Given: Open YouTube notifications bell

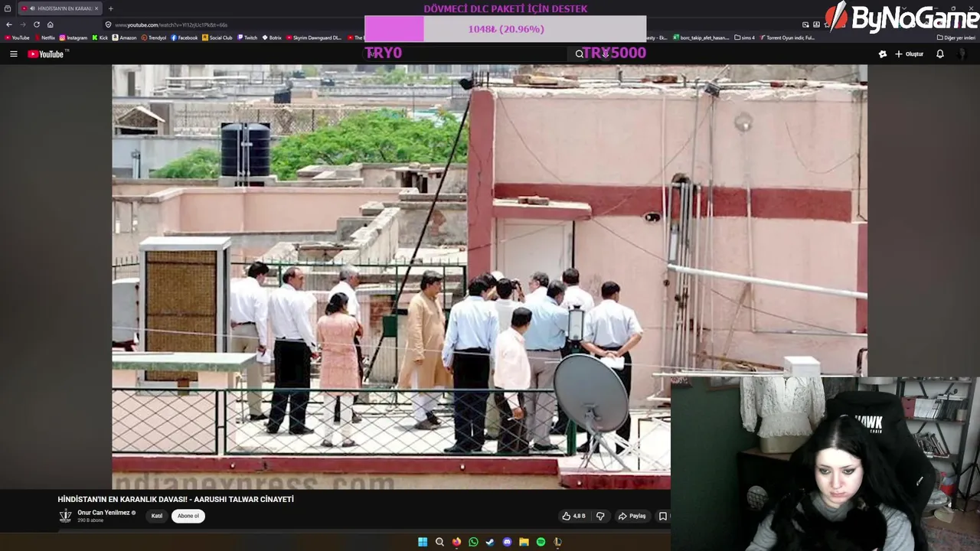Looking at the screenshot, I should coord(940,54).
